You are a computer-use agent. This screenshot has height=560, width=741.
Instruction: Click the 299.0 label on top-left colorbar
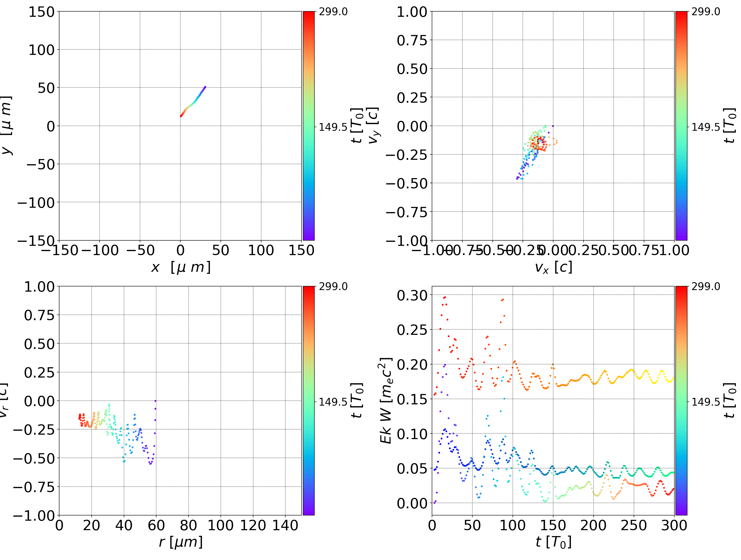(333, 12)
